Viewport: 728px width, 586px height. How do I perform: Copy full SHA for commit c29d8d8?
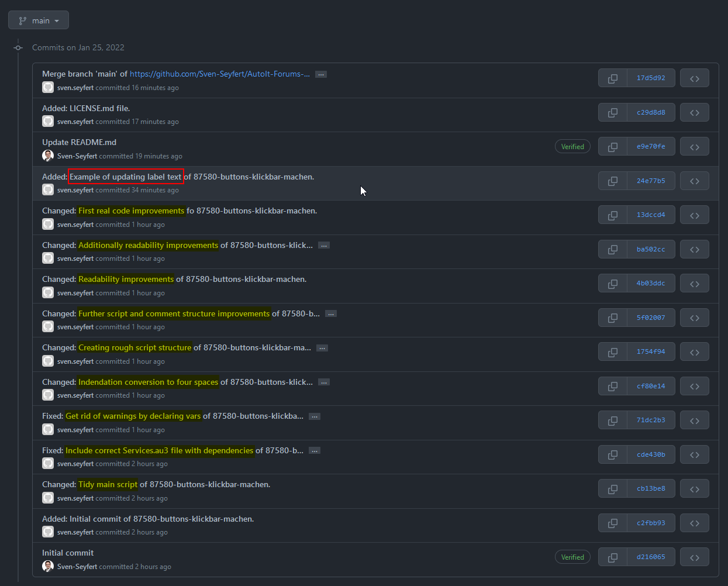click(x=613, y=112)
